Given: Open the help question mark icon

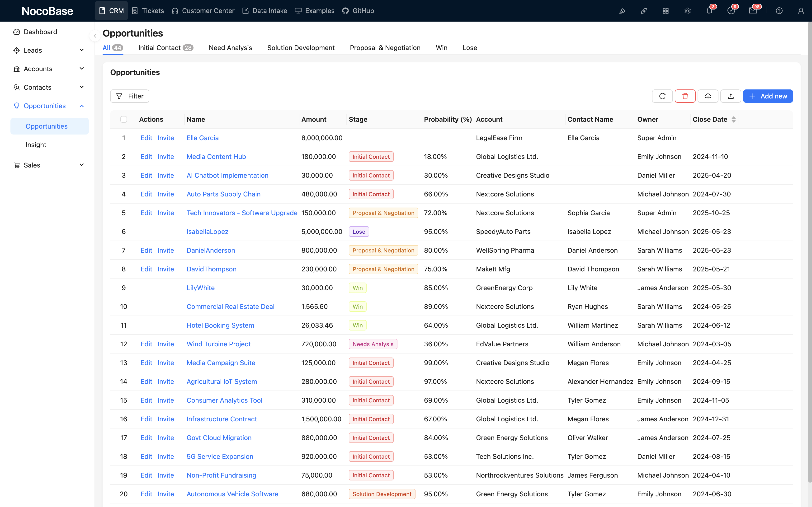Looking at the screenshot, I should [x=779, y=11].
